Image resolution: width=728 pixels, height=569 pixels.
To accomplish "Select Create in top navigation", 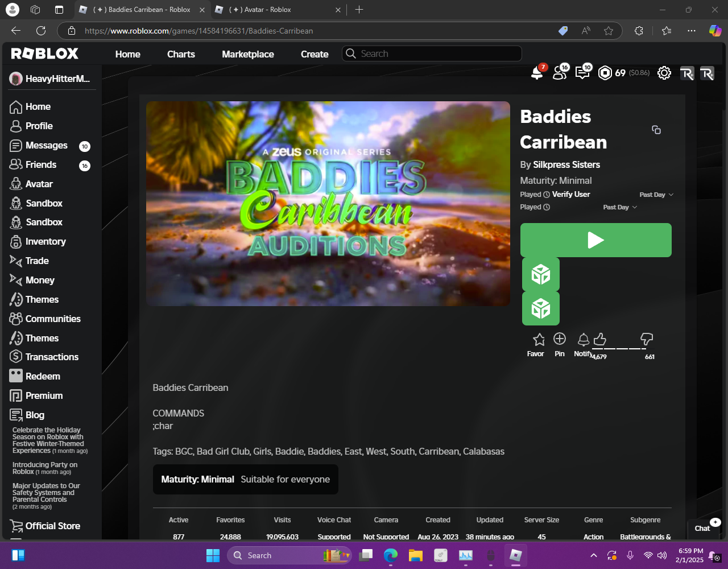I will point(315,55).
